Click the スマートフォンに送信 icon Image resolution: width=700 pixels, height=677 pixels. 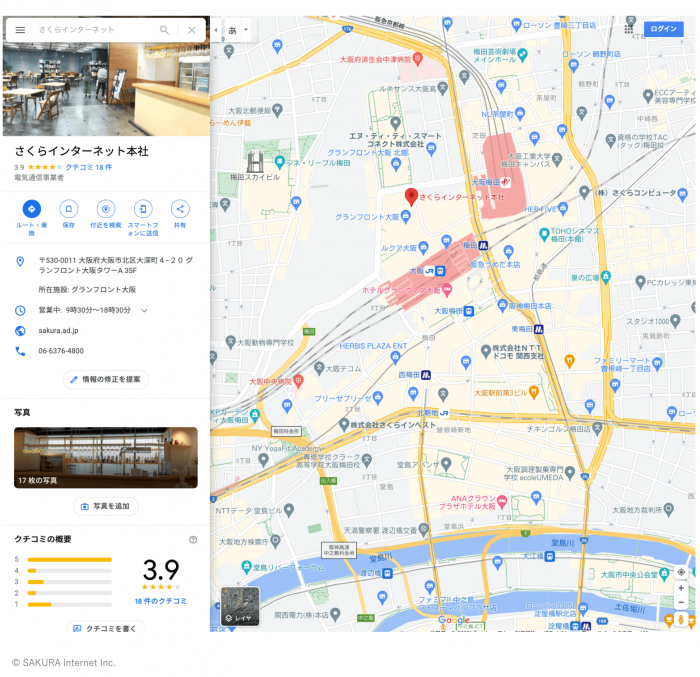click(x=143, y=209)
